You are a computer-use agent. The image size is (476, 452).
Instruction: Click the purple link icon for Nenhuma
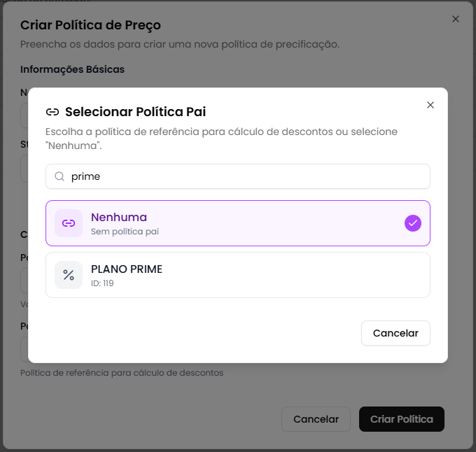pyautogui.click(x=69, y=223)
